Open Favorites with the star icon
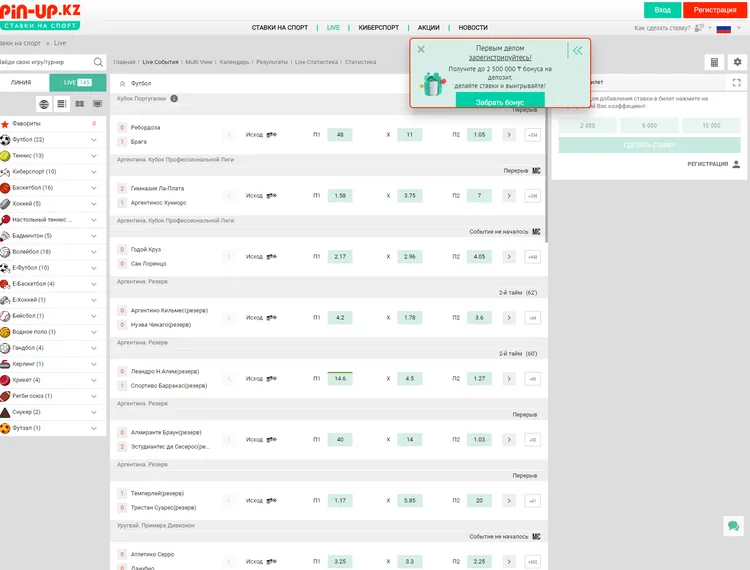 coord(5,124)
